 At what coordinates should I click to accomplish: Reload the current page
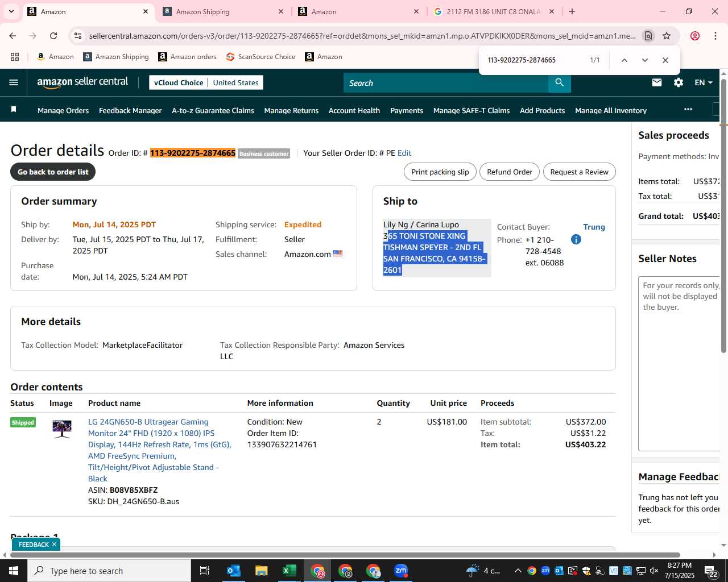53,36
